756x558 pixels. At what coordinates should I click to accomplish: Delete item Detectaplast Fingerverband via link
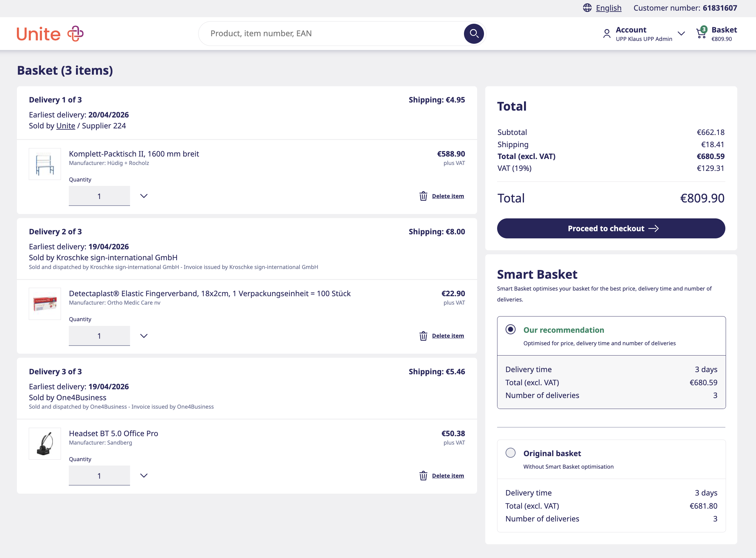coord(448,336)
